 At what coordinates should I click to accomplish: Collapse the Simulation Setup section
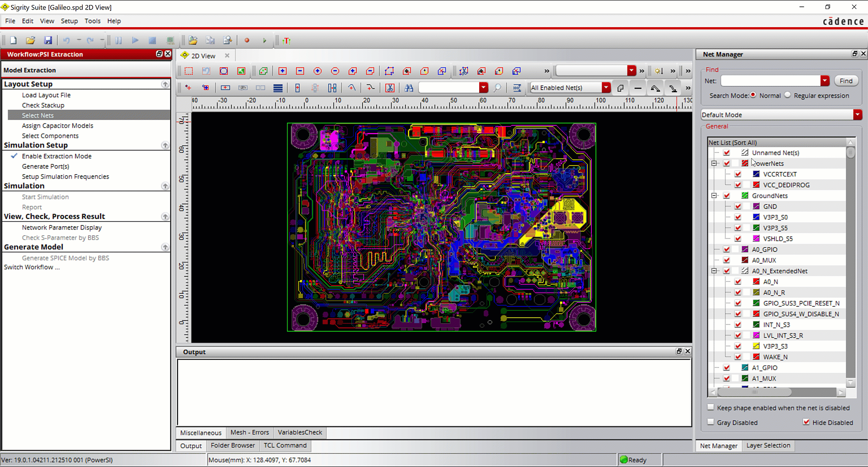[x=165, y=145]
